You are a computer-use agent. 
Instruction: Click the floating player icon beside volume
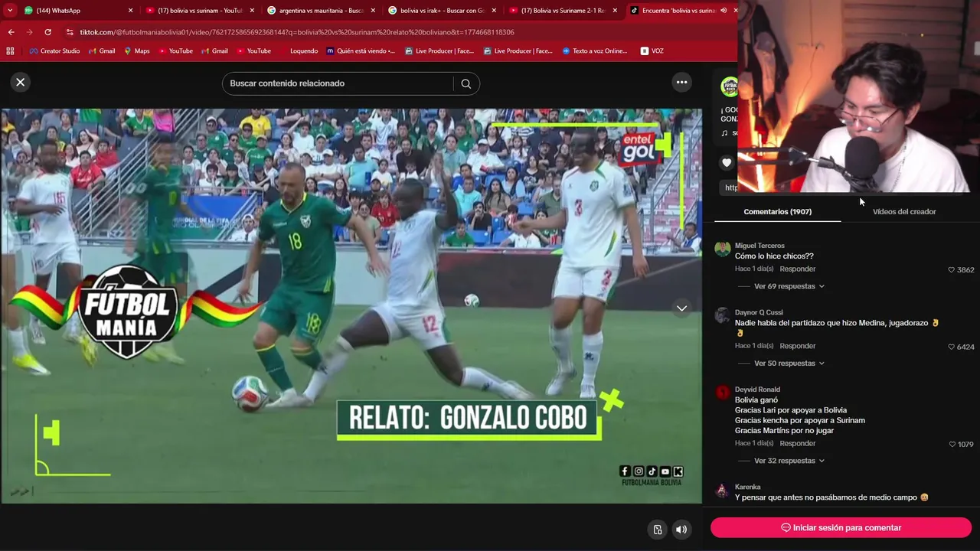[x=657, y=530]
